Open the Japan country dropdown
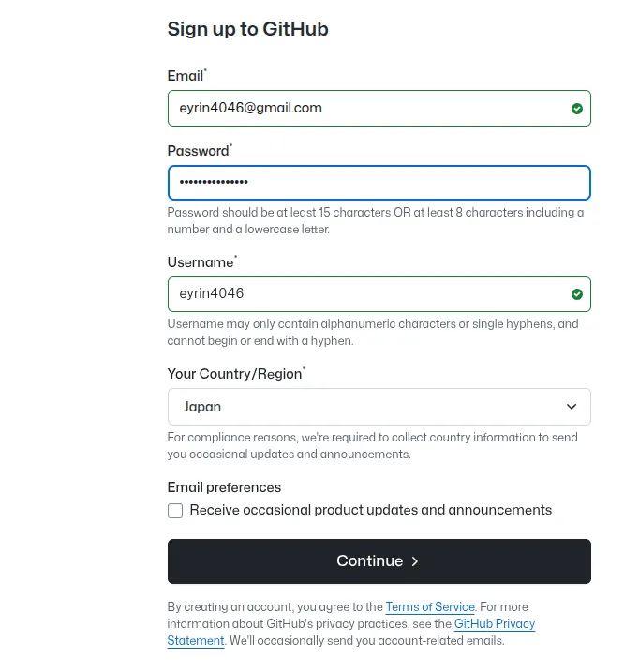Viewport: 639px width, 672px height. pos(379,407)
